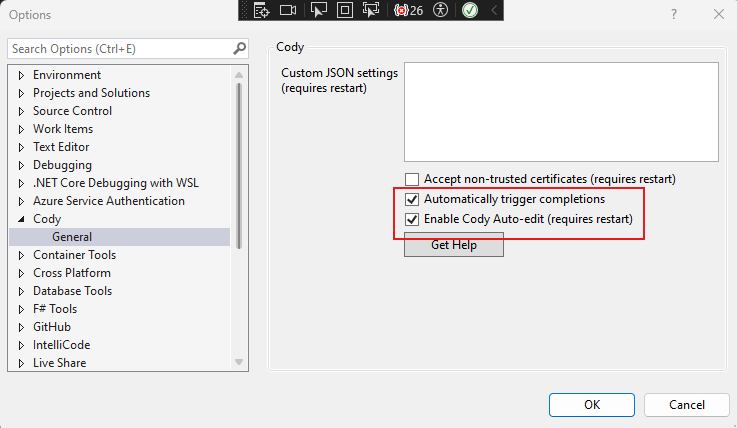Viewport: 737px width, 428px height.
Task: Select Cody category label
Action: tap(47, 219)
